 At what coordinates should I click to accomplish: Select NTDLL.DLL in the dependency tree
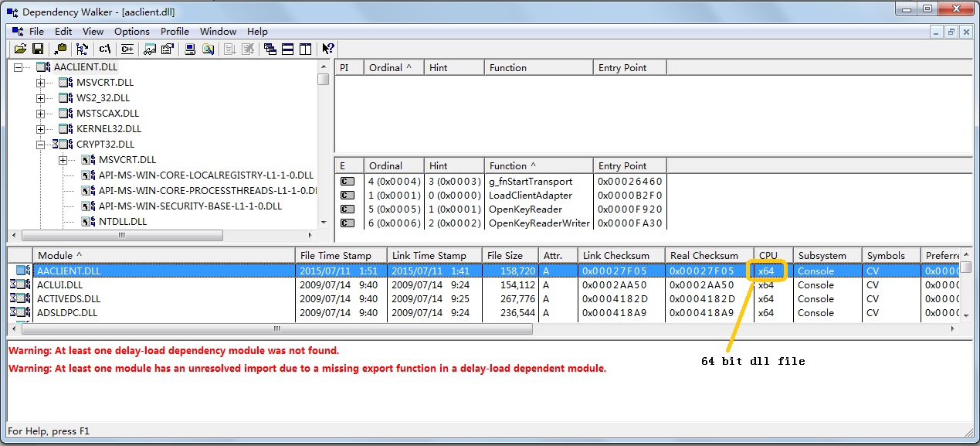coord(123,222)
